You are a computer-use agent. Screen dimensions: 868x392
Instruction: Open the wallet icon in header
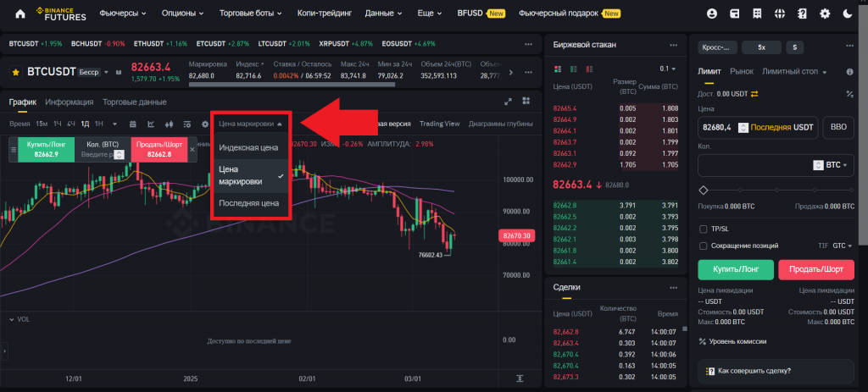[735, 14]
